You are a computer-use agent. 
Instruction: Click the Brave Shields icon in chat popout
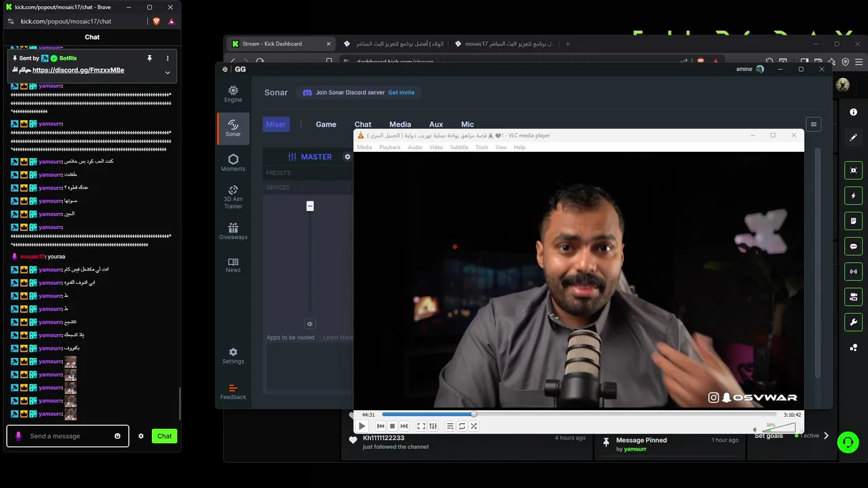157,21
